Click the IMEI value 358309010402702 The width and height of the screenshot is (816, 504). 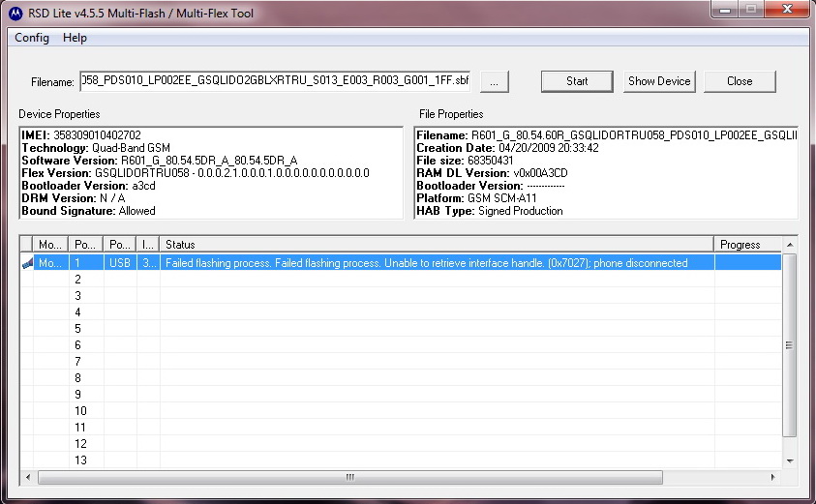pos(98,135)
